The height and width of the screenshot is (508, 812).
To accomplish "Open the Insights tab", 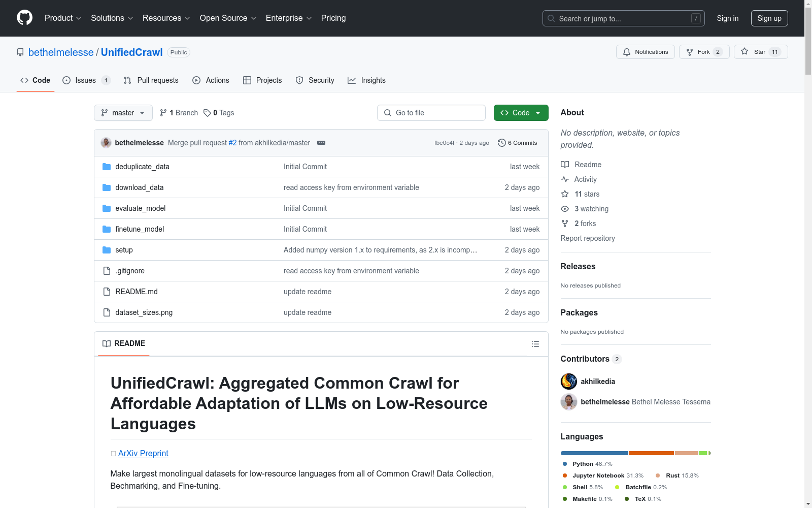I will click(x=366, y=80).
